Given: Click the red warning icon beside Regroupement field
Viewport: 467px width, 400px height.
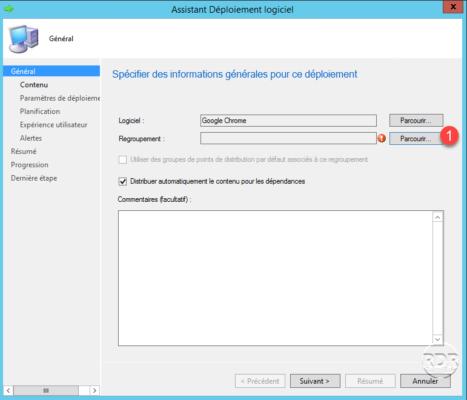Looking at the screenshot, I should 382,138.
